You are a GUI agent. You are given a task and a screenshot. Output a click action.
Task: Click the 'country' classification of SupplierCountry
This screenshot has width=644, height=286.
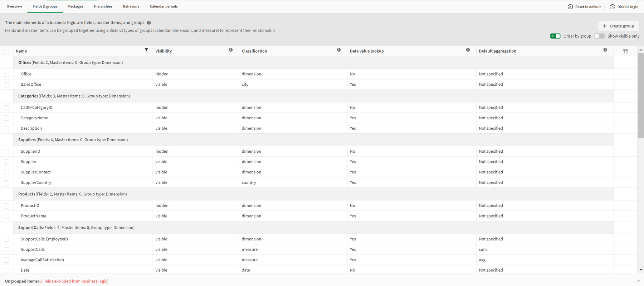[x=249, y=182]
